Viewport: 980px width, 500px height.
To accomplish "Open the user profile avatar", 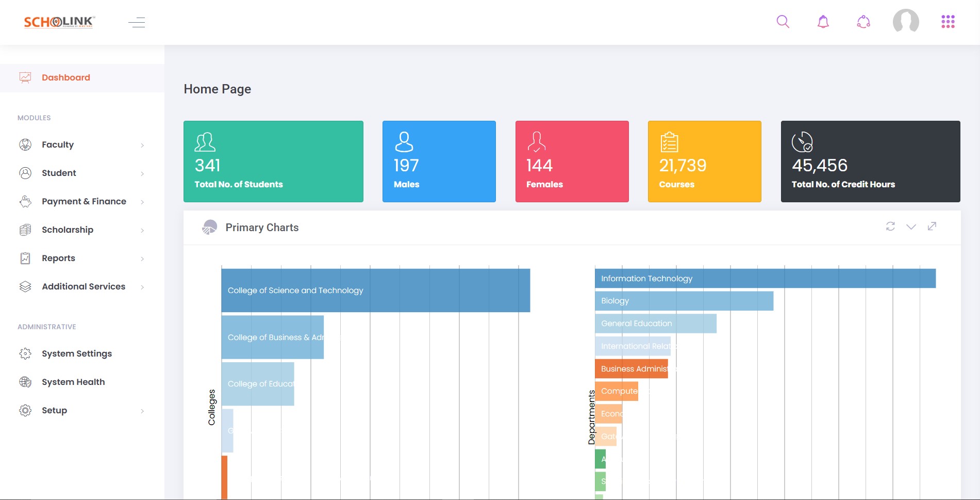I will (x=906, y=22).
